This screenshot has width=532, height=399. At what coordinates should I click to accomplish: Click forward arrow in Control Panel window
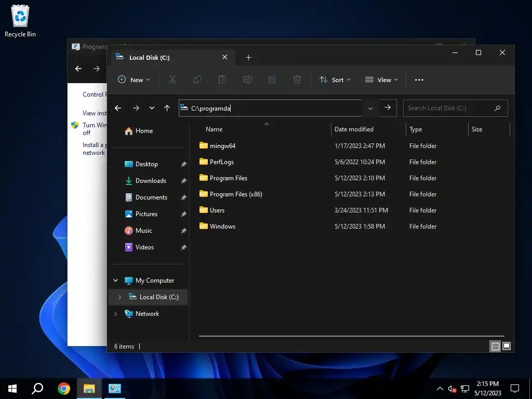96,69
